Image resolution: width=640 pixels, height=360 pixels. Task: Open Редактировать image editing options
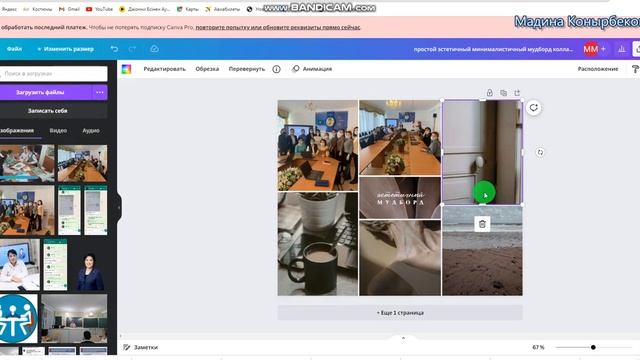164,69
